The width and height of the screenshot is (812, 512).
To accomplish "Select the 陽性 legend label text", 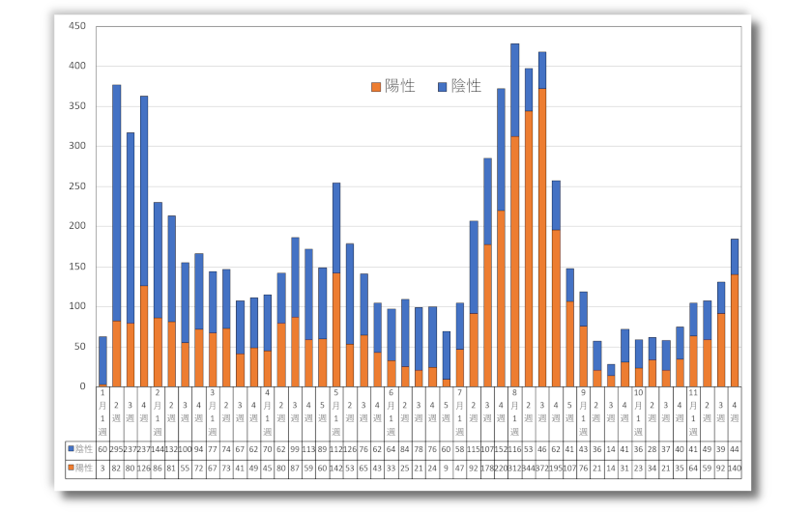I will coord(400,86).
